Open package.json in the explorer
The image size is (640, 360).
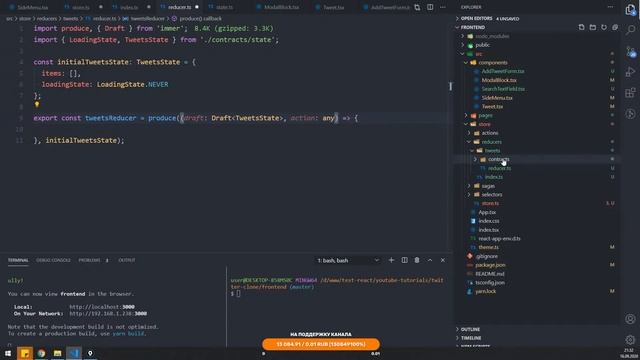[490, 265]
